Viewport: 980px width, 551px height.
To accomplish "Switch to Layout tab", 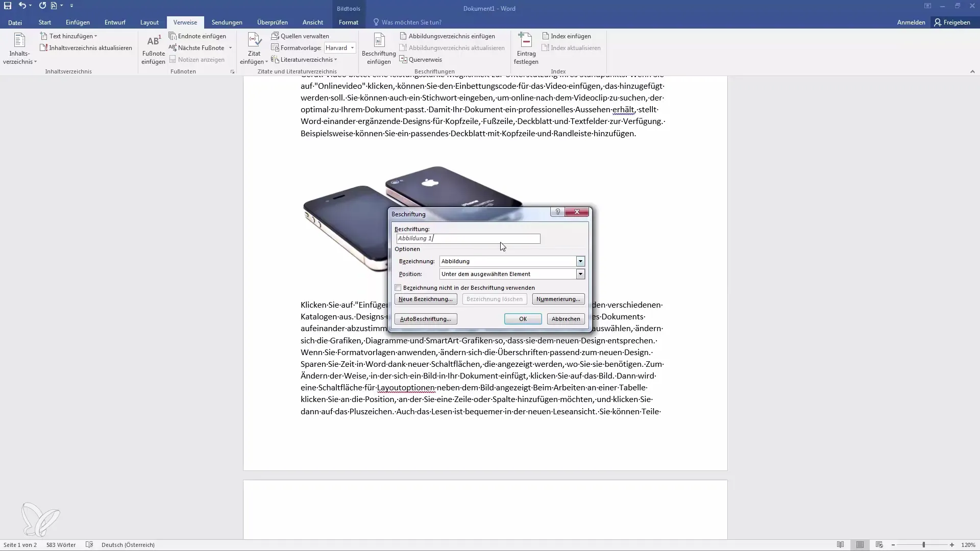I will 150,22.
